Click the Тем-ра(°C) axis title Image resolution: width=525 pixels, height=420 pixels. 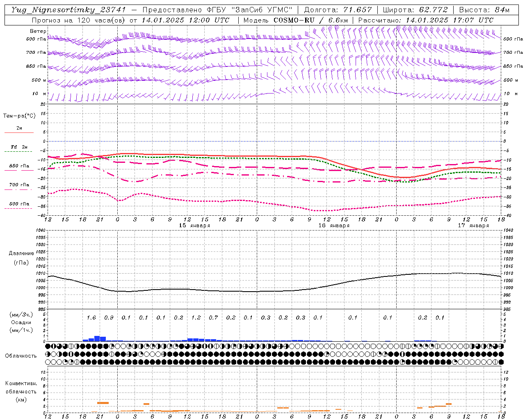click(19, 116)
